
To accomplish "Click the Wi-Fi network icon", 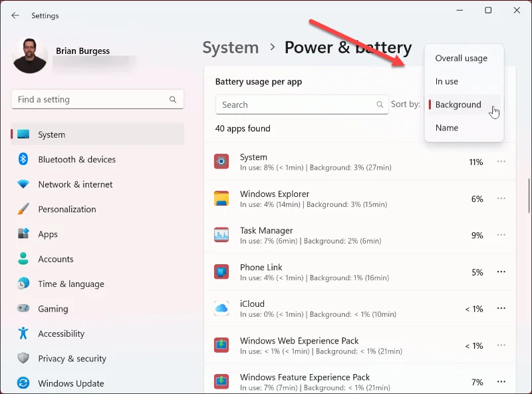I will coord(23,184).
